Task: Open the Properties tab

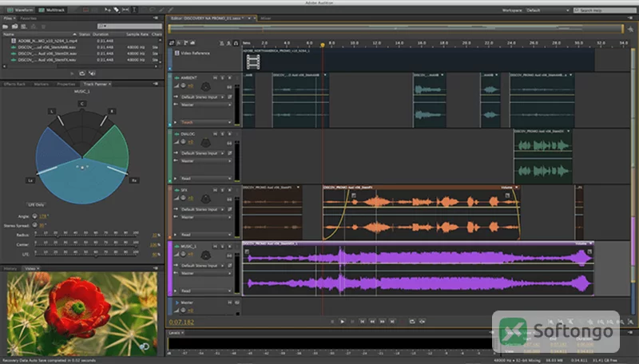Action: coord(66,85)
